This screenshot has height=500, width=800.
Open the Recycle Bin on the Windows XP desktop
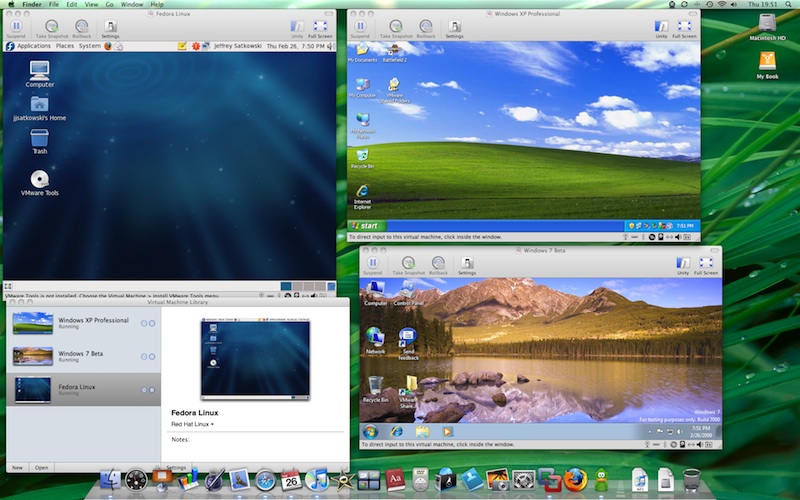362,159
